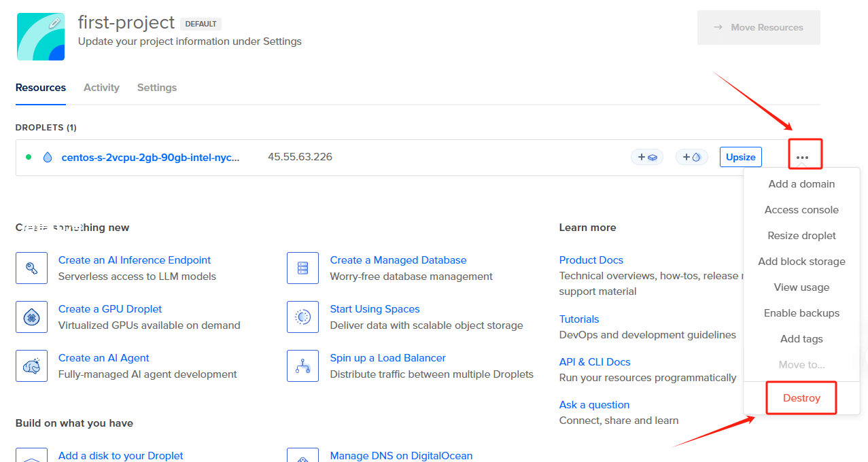Image resolution: width=868 pixels, height=462 pixels.
Task: Open the project Settings tab
Action: tap(157, 88)
